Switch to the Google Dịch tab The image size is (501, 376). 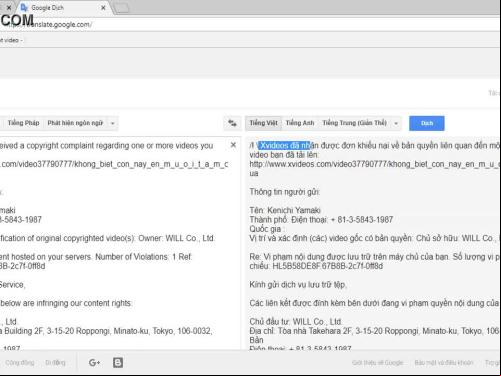[63, 7]
